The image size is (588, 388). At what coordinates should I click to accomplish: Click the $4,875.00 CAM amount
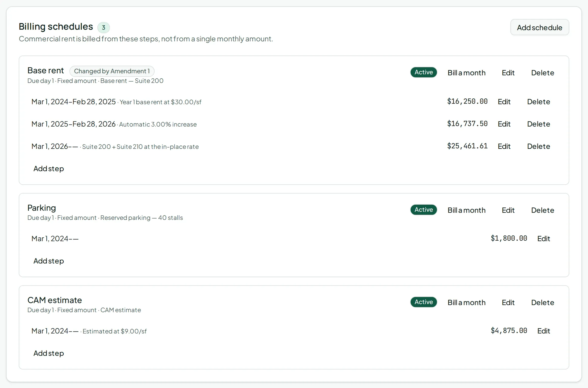click(x=509, y=331)
